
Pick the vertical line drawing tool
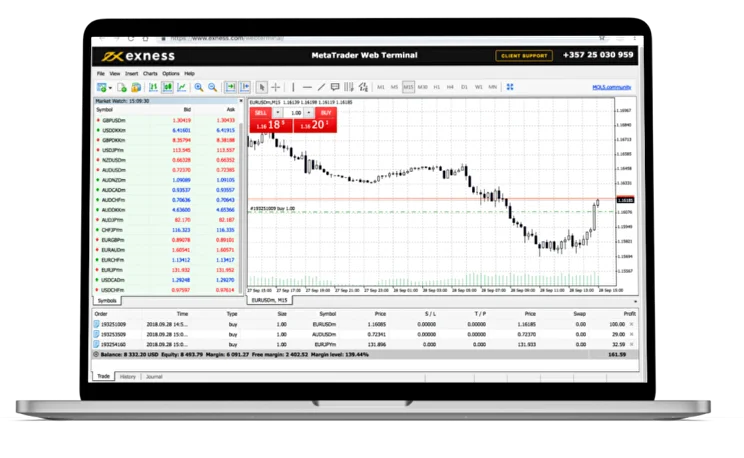tap(293, 87)
